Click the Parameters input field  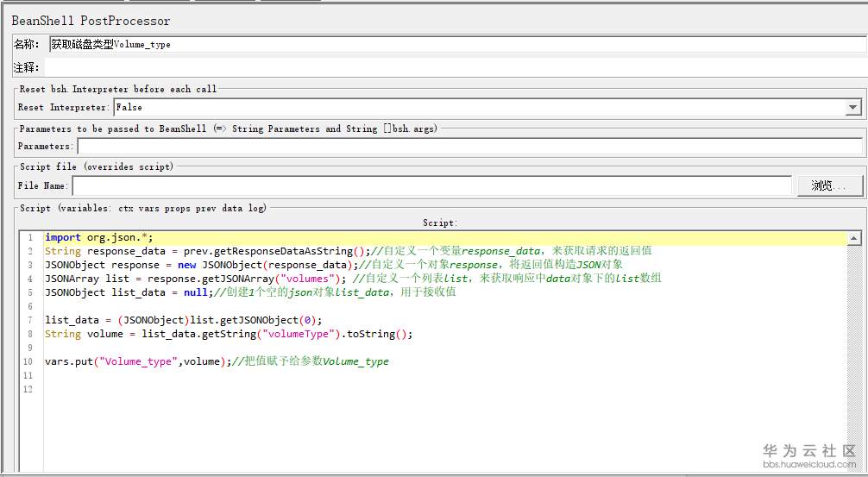pos(469,146)
